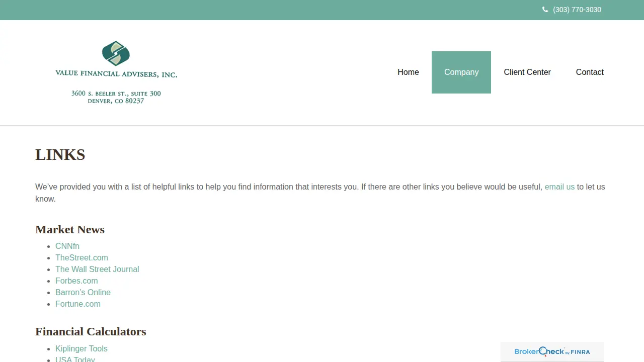Open the USA Today link

coord(75,359)
